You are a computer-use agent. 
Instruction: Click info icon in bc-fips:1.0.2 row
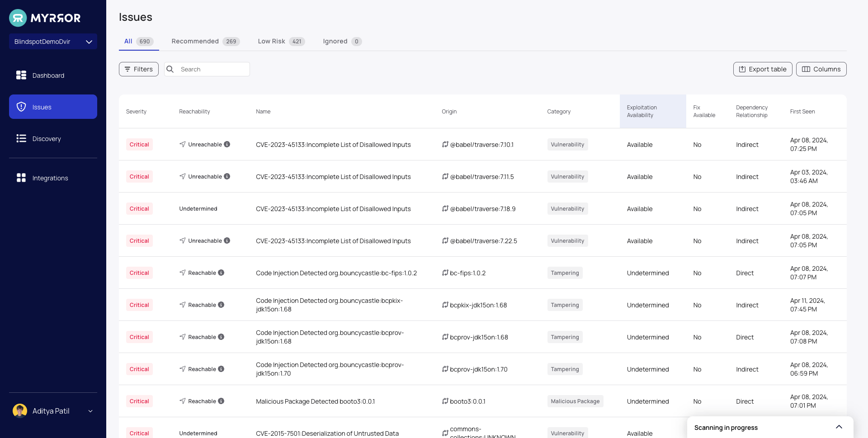[x=221, y=273]
